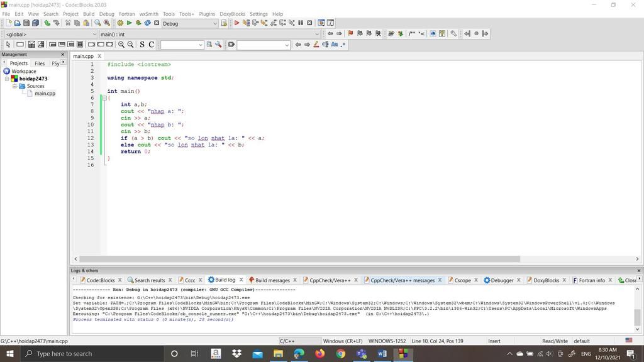Image resolution: width=644 pixels, height=362 pixels.
Task: Click the Windows taskbar search box
Action: pos(92,353)
